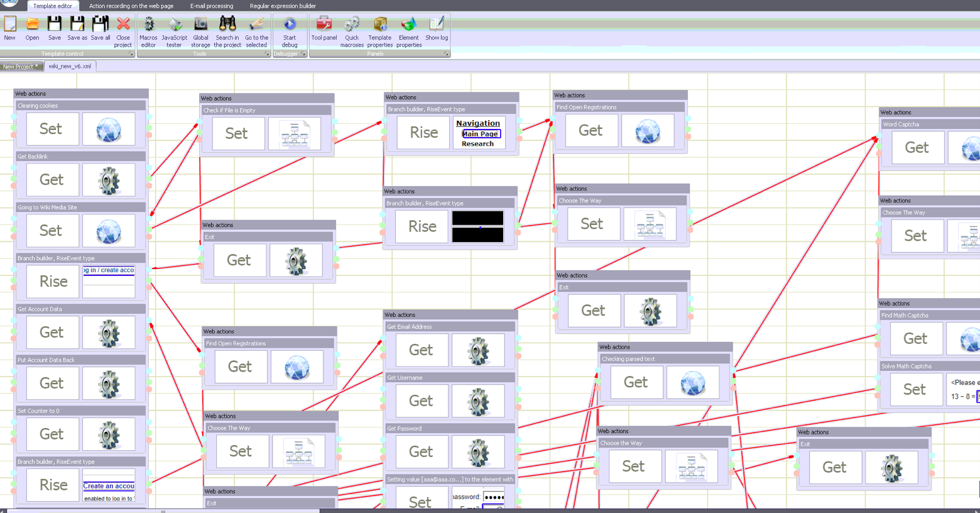Screen dimensions: 980x513
Task: Select the Get Account Data gear icon
Action: coord(109,333)
